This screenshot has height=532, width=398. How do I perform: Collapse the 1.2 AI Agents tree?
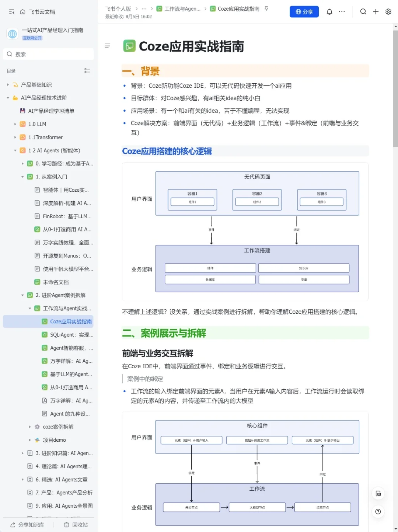pos(15,150)
